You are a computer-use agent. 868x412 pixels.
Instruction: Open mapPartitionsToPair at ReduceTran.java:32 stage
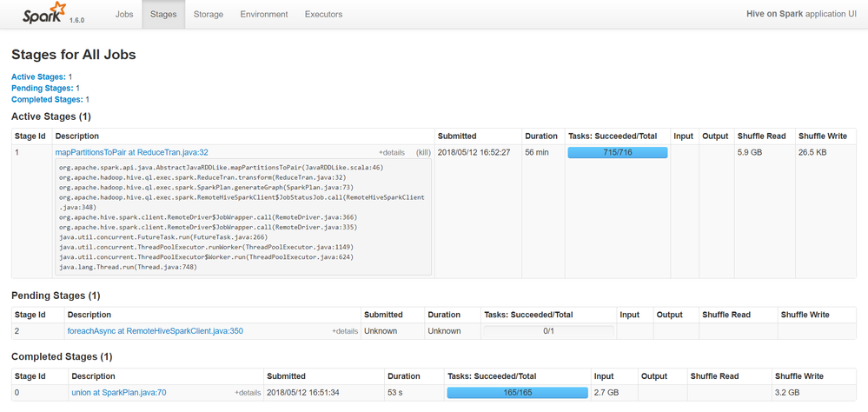click(131, 152)
